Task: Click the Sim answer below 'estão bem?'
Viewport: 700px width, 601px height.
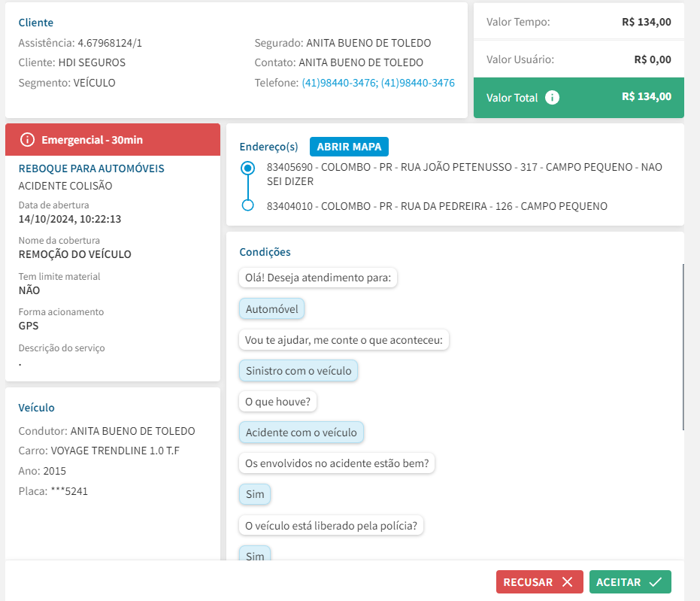Action: click(x=255, y=494)
